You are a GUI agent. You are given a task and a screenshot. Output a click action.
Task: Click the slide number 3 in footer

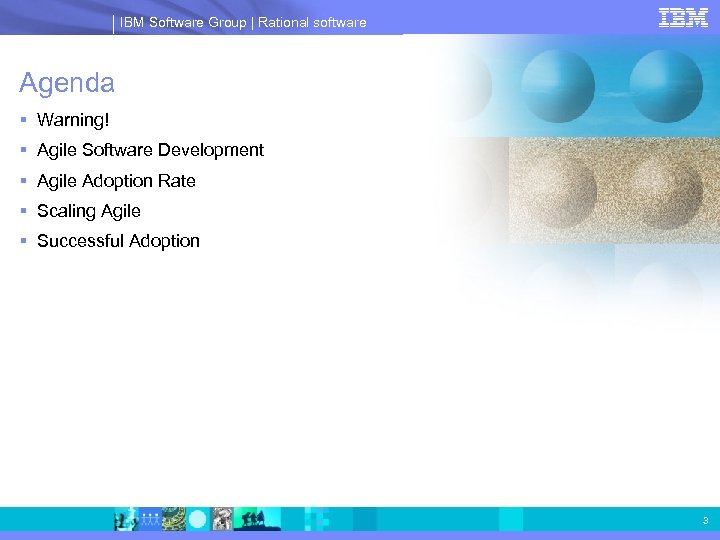[705, 520]
